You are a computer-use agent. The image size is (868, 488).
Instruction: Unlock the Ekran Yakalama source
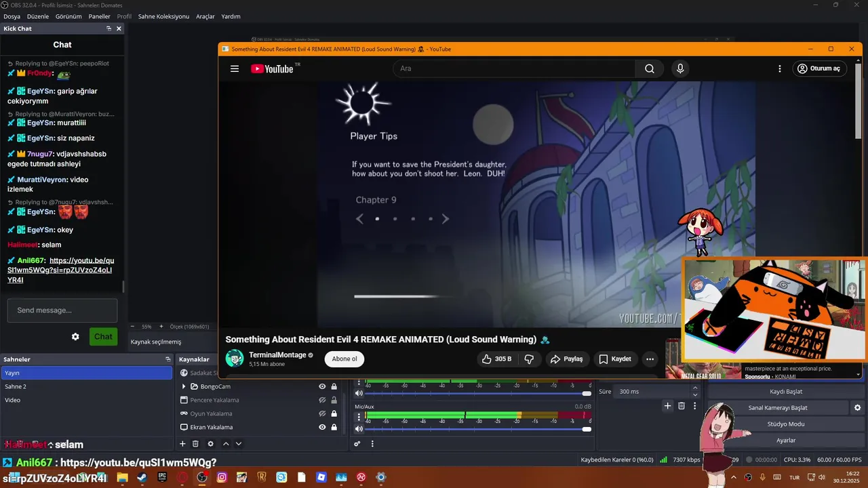tap(334, 427)
